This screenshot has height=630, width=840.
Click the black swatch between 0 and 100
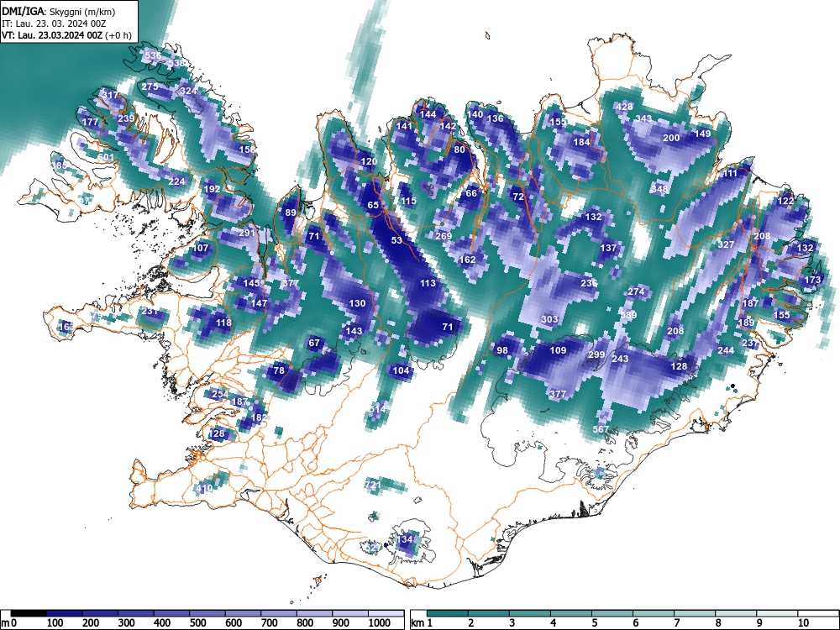29,613
